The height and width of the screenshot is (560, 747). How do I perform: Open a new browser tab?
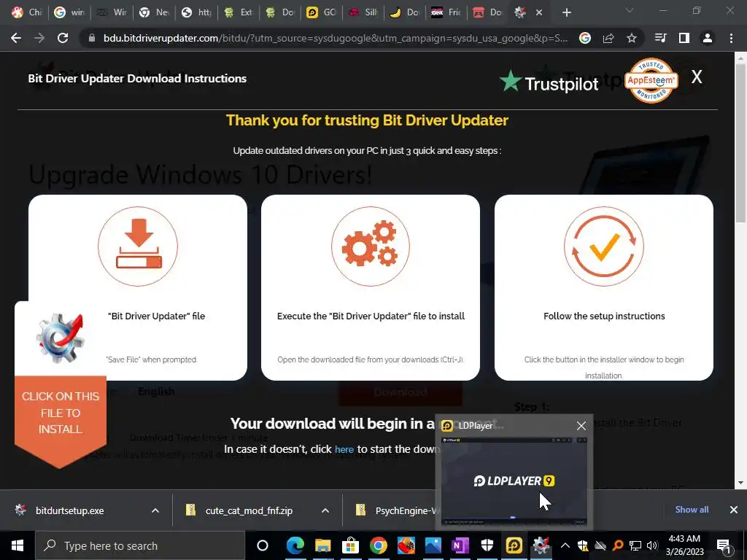566,13
